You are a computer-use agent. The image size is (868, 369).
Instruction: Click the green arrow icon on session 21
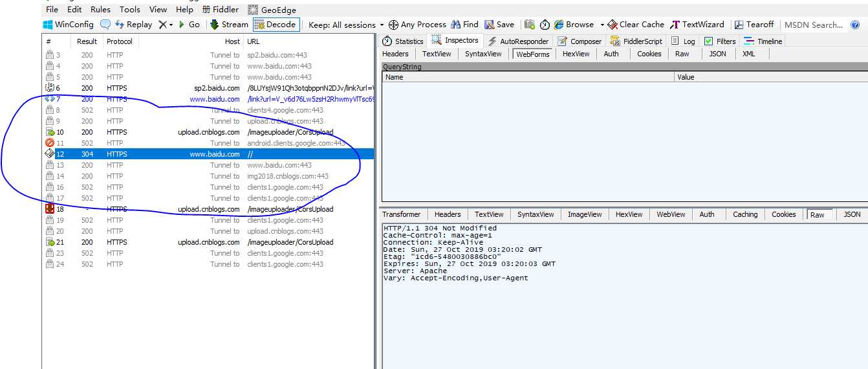(x=50, y=242)
